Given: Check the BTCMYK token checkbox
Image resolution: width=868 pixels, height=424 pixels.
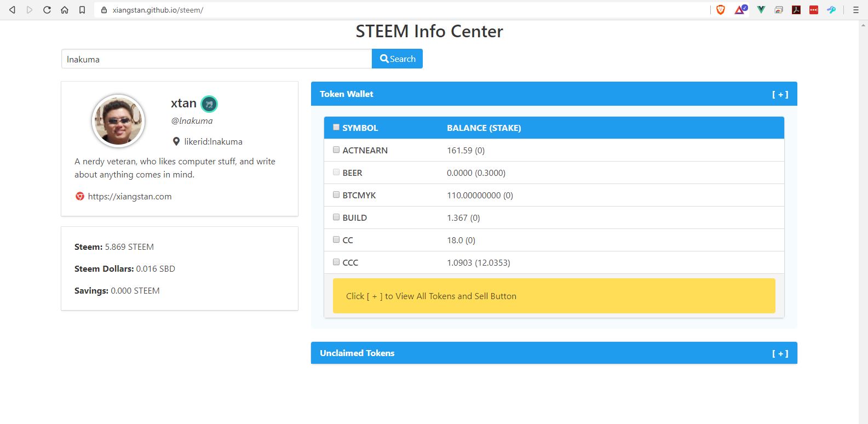Looking at the screenshot, I should [x=336, y=194].
